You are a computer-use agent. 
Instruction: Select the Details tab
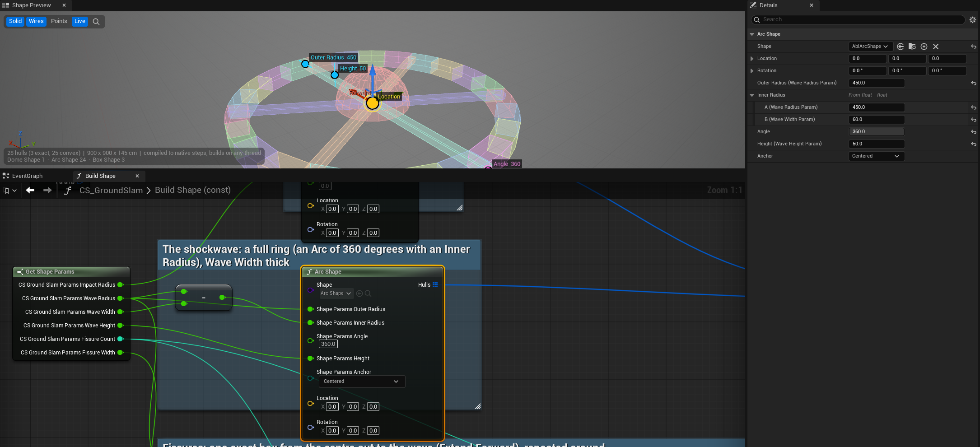(768, 5)
